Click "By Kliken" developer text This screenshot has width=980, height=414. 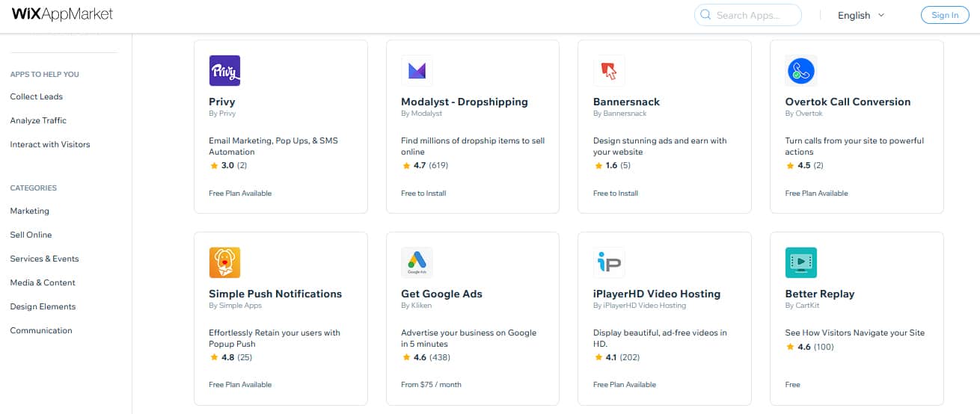tap(416, 306)
